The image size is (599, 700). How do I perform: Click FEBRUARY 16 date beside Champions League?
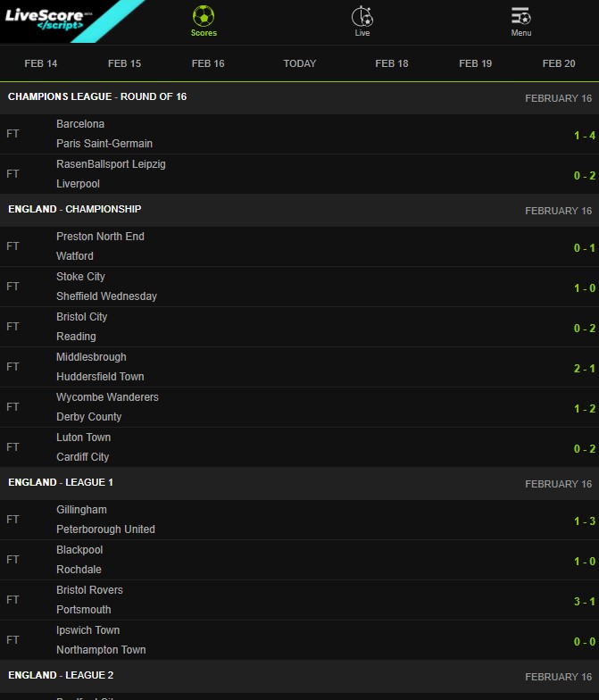point(559,98)
